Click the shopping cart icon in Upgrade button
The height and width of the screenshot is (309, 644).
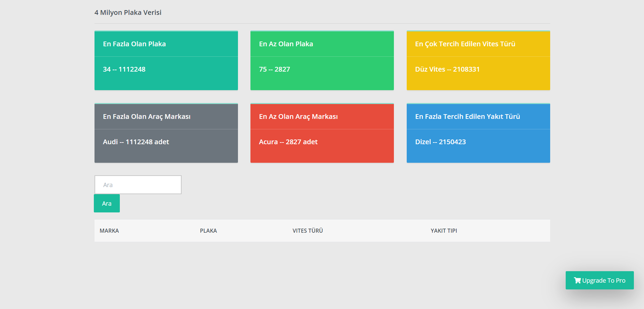click(577, 280)
